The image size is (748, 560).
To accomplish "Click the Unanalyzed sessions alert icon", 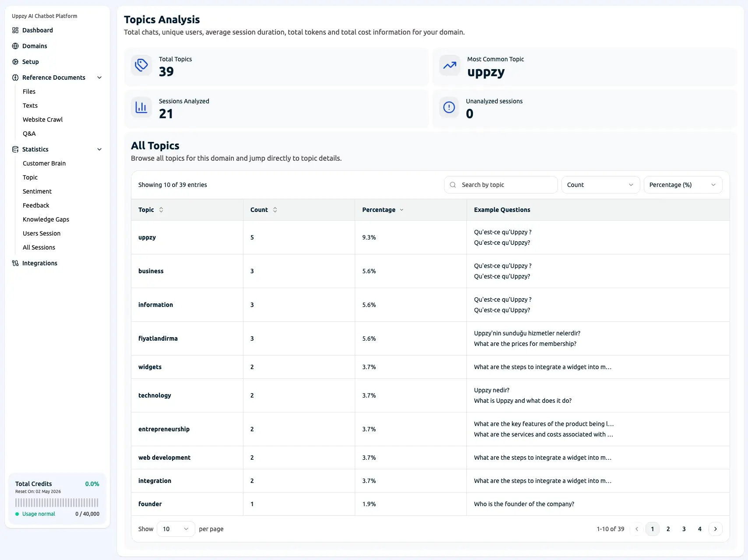I will click(449, 107).
